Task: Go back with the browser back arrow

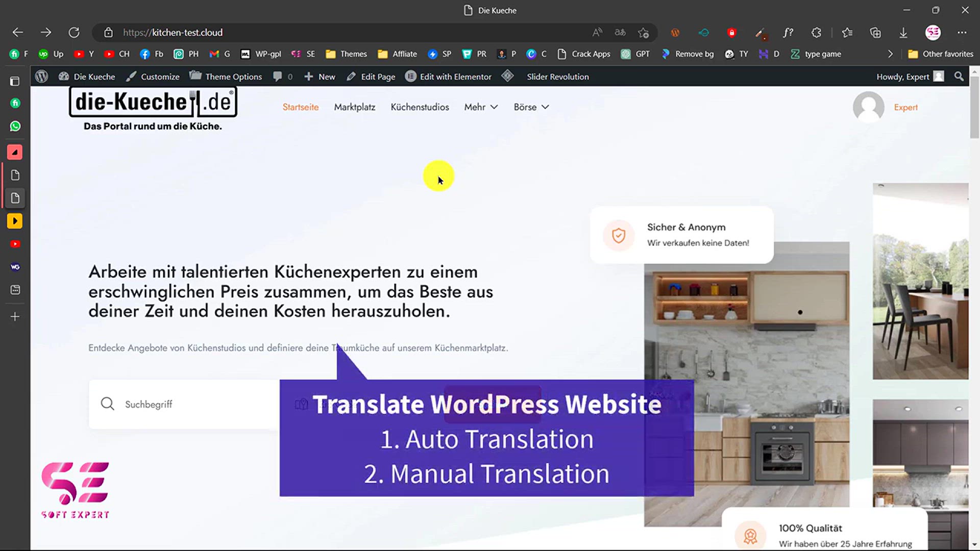Action: (18, 33)
